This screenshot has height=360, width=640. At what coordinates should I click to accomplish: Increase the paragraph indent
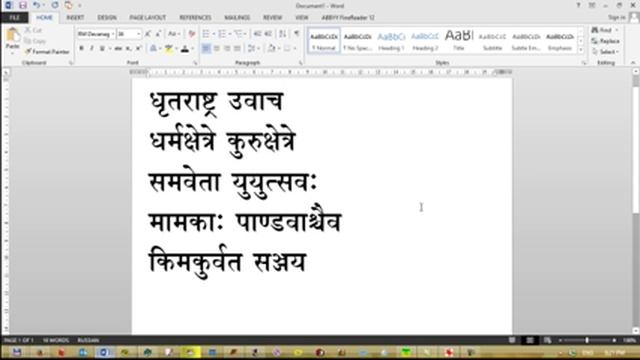[268, 34]
